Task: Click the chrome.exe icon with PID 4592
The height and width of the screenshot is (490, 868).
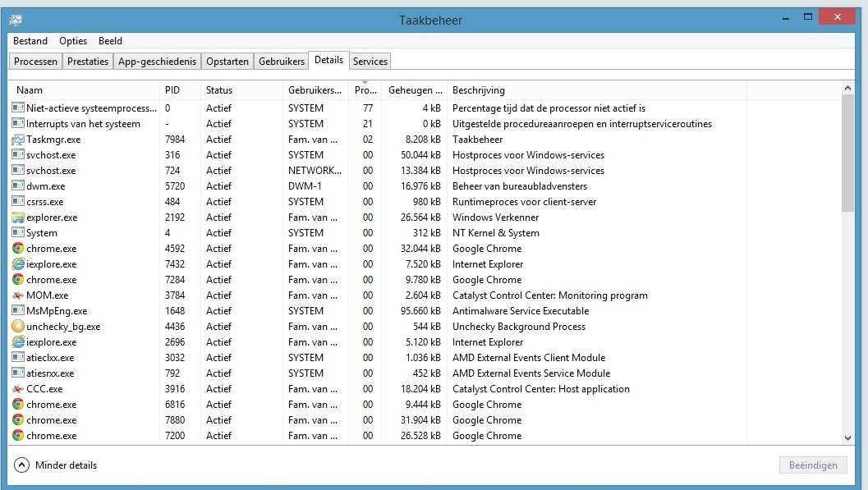Action: coord(18,249)
